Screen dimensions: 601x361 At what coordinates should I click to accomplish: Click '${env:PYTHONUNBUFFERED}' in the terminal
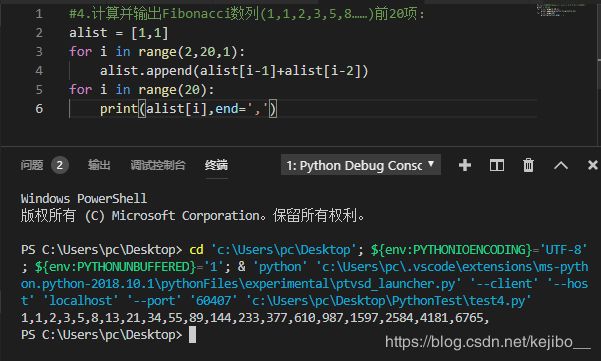[x=115, y=267]
